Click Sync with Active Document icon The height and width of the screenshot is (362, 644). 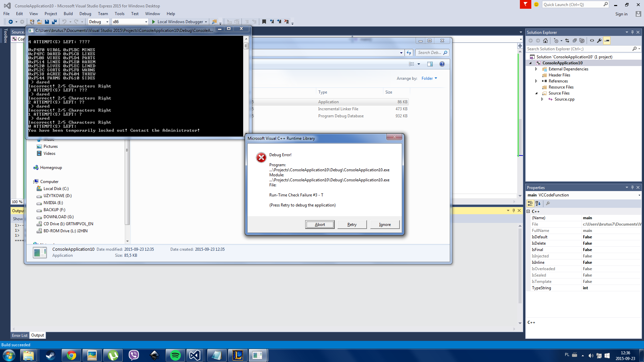click(567, 41)
